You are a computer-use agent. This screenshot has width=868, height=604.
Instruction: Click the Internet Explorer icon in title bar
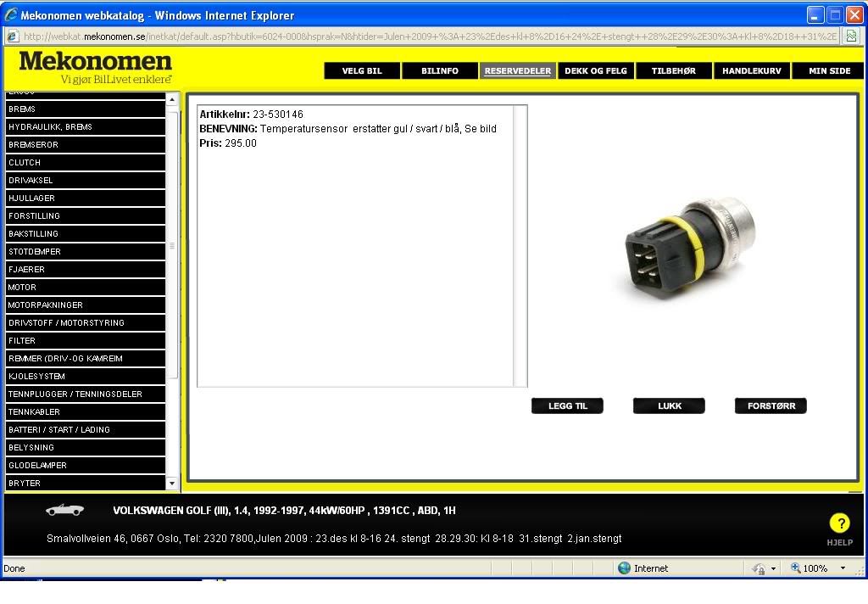[11, 15]
